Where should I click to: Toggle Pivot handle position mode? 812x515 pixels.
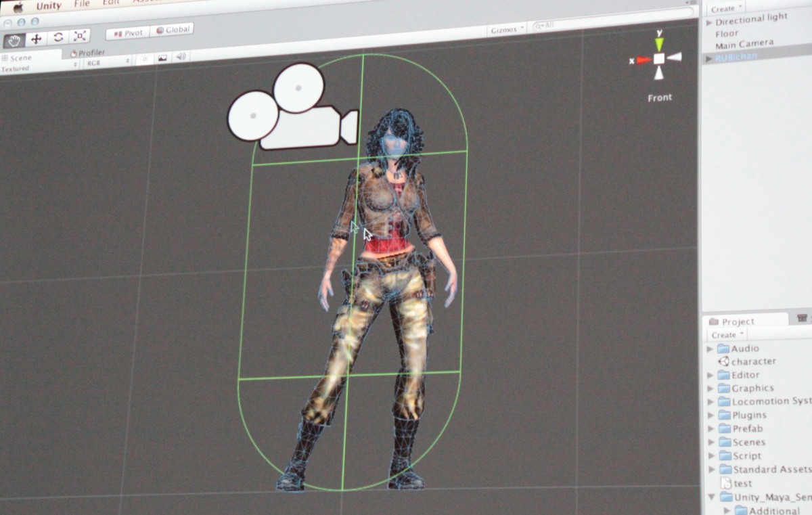127,33
